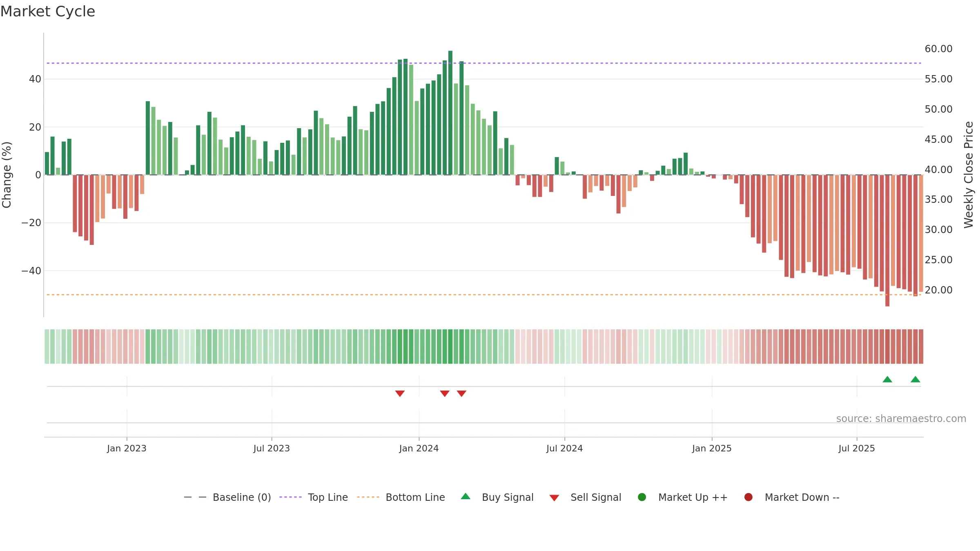This screenshot has width=980, height=551.
Task: Click the 40.00 price axis value
Action: click(x=938, y=169)
